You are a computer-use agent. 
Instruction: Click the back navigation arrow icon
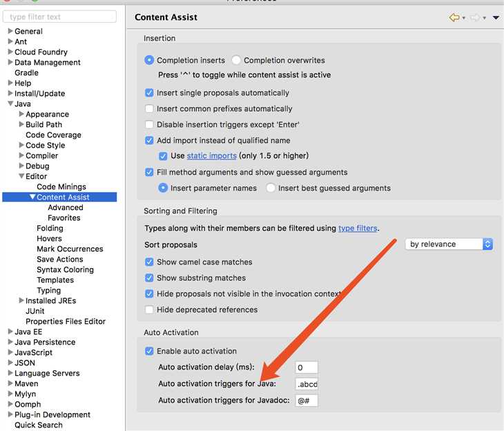click(454, 17)
